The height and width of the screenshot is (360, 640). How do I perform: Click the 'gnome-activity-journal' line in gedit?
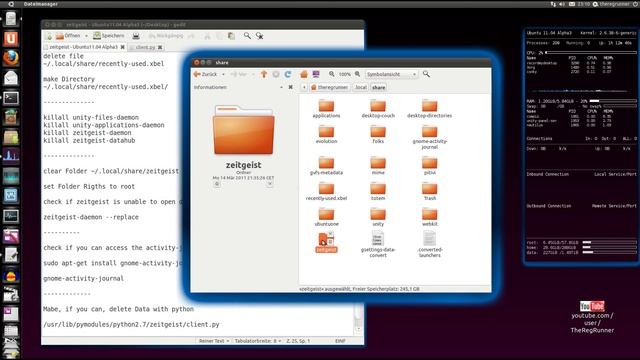pyautogui.click(x=83, y=278)
